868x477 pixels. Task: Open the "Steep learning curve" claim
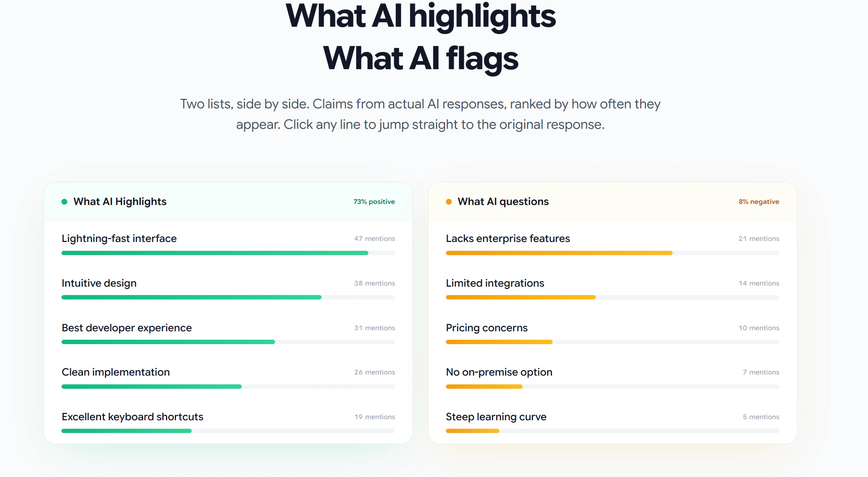coord(496,417)
